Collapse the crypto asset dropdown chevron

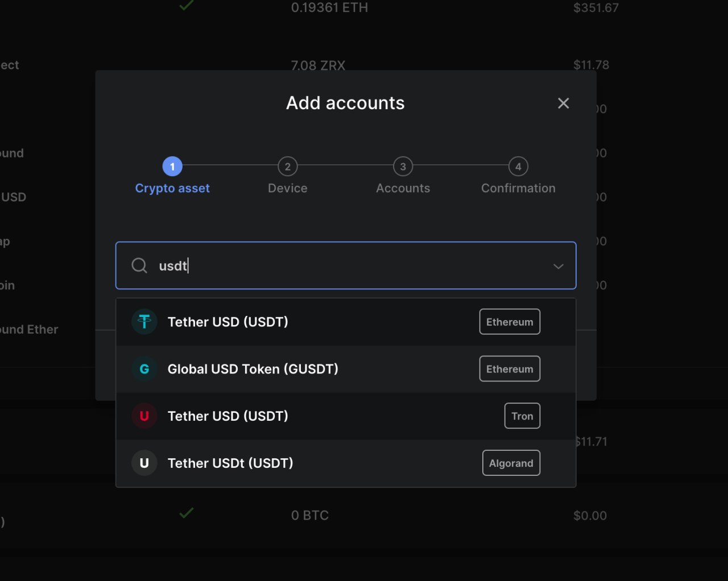pos(559,266)
